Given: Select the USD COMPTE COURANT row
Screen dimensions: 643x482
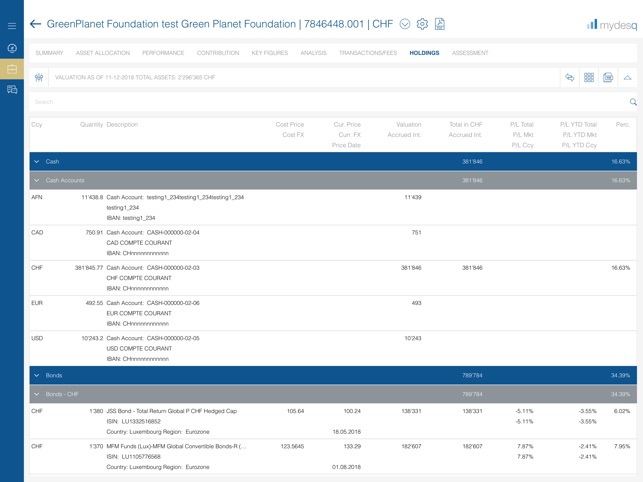Looking at the screenshot, I should click(333, 349).
